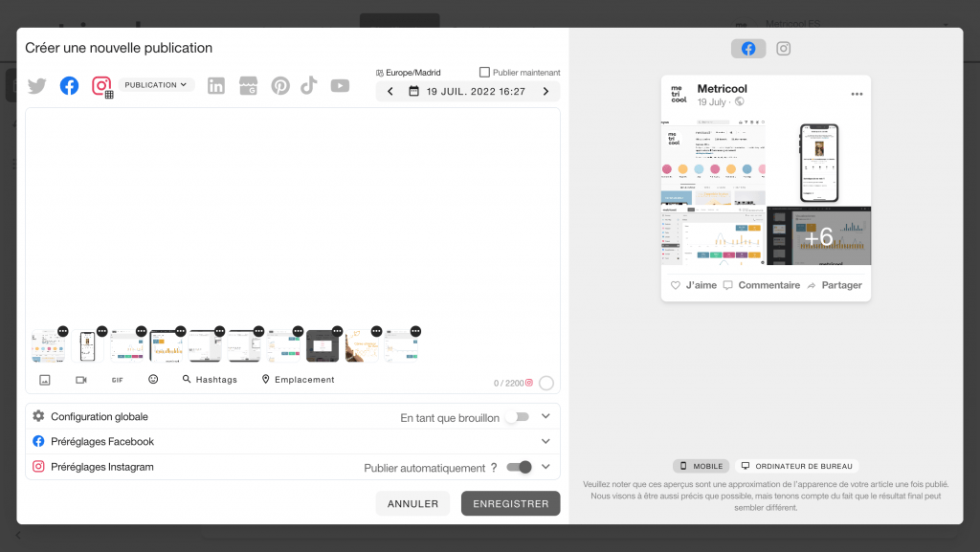Click Commentaire in the preview post
The image size is (980, 552).
pos(761,285)
